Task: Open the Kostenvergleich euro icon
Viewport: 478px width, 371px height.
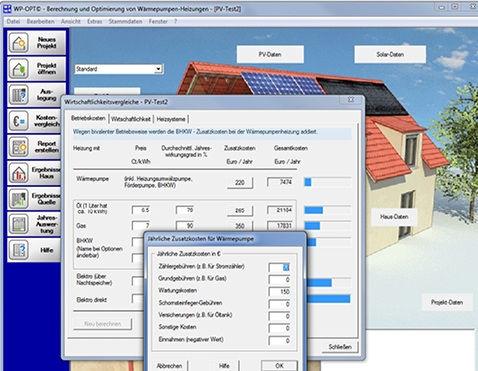Action: pos(19,121)
